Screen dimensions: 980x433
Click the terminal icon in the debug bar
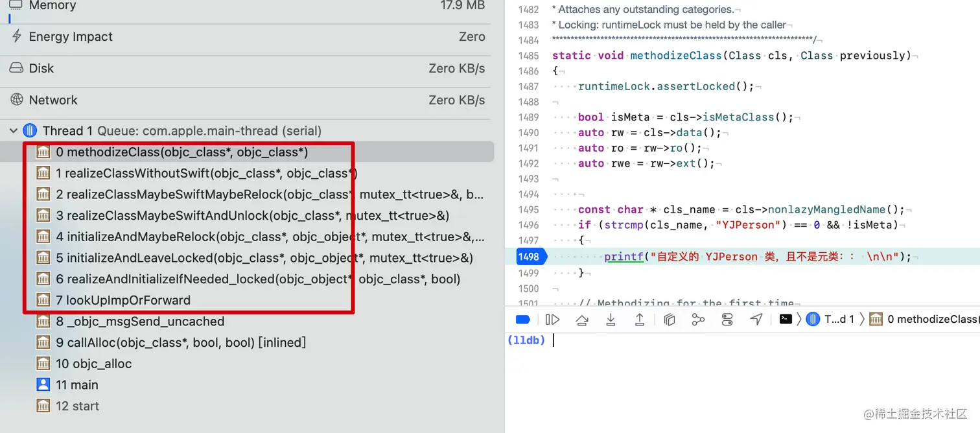click(786, 319)
